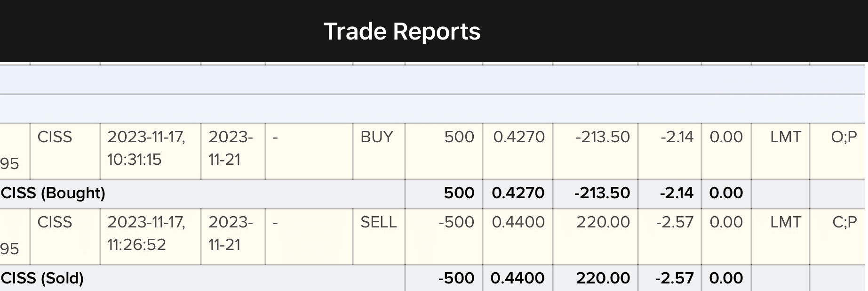Click the BUY transaction type cell
Viewport: 868px width, 291px height.
(376, 137)
